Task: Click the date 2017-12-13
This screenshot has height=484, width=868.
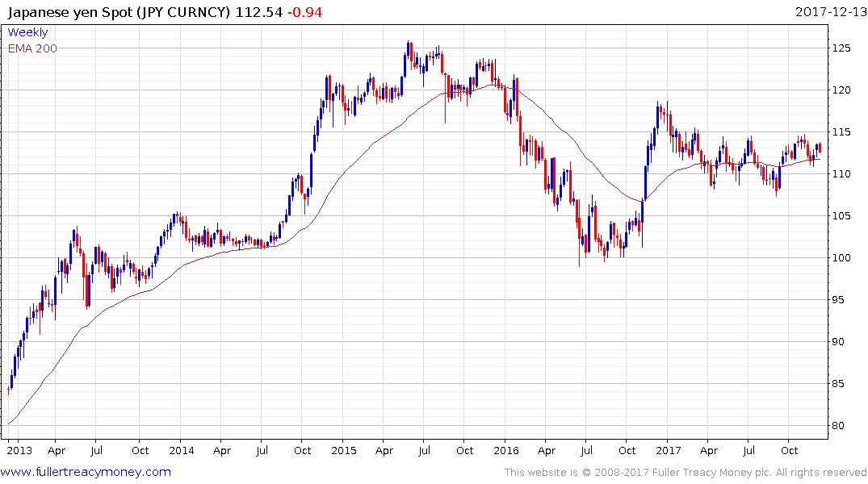Action: (x=831, y=11)
